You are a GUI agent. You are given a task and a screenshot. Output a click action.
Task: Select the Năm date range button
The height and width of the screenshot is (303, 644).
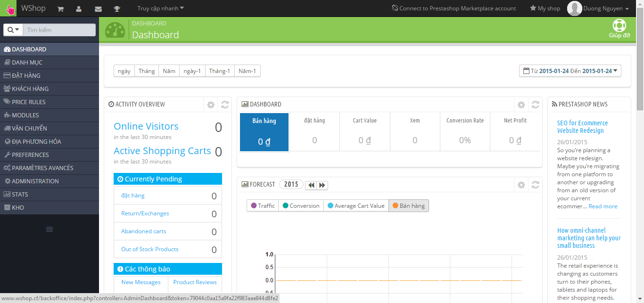[169, 71]
